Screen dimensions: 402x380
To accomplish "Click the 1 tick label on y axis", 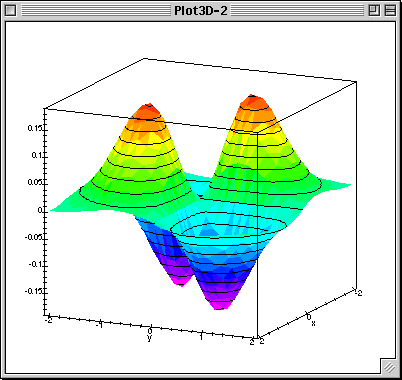I will tap(201, 337).
